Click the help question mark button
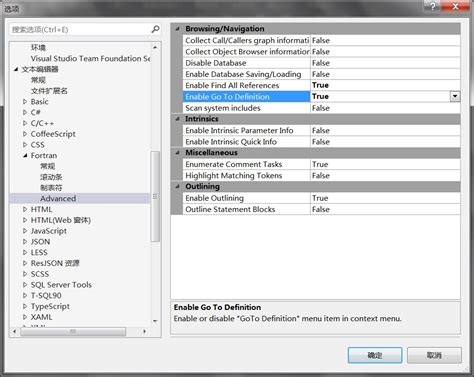 [432, 6]
